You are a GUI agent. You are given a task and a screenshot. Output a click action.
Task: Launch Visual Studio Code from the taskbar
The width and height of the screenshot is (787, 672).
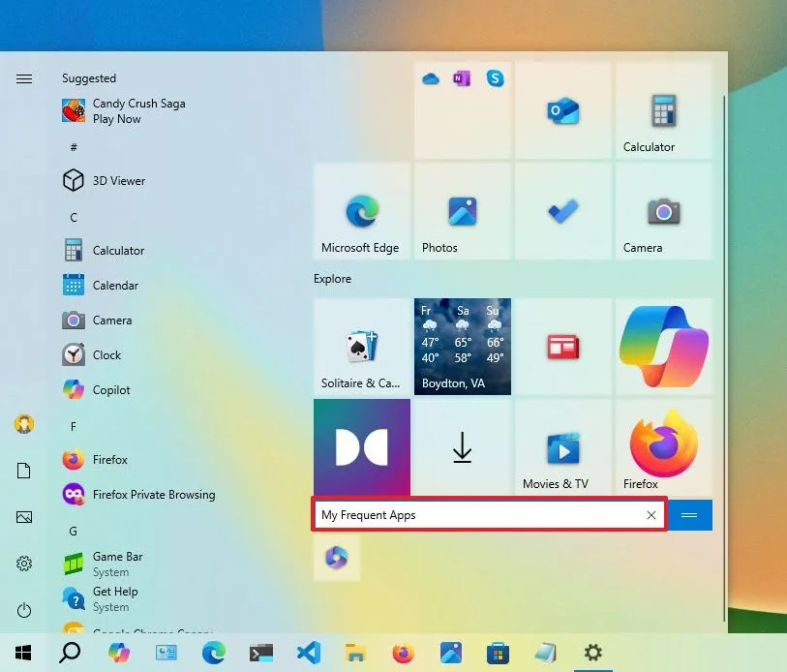point(308,652)
